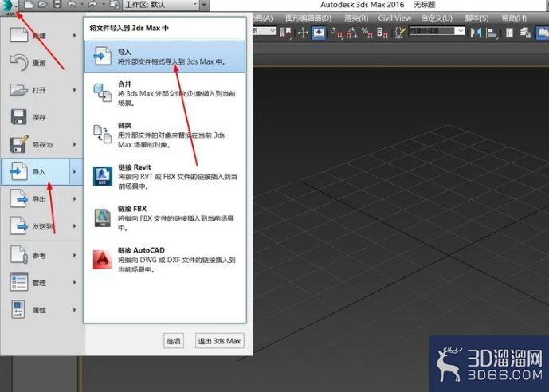Toggle the Angle Snap icon
Screen dimensions: 549x392
(x=352, y=33)
